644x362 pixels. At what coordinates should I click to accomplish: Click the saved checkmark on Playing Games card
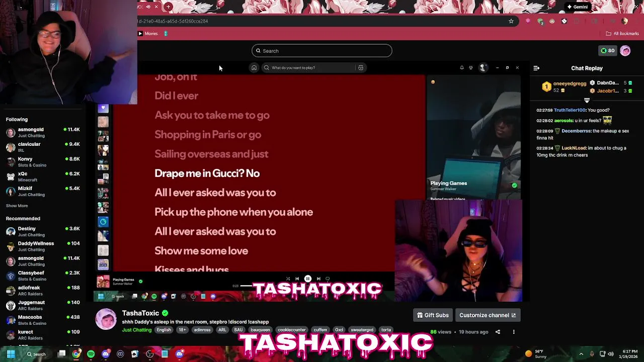[514, 186]
